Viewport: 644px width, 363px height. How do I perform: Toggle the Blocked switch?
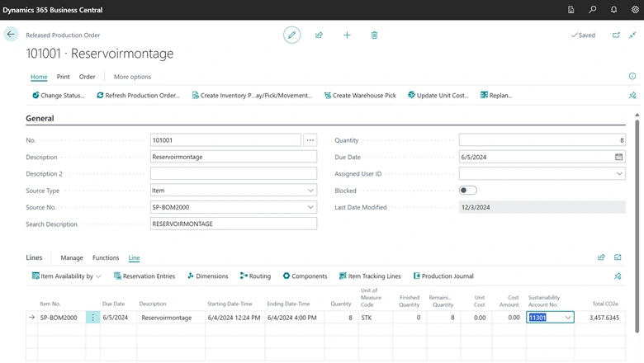[x=468, y=191]
